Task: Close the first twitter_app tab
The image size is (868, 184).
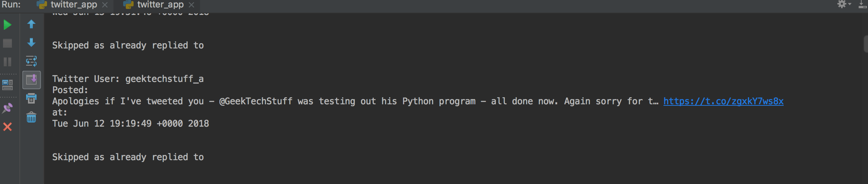Action: tap(105, 5)
